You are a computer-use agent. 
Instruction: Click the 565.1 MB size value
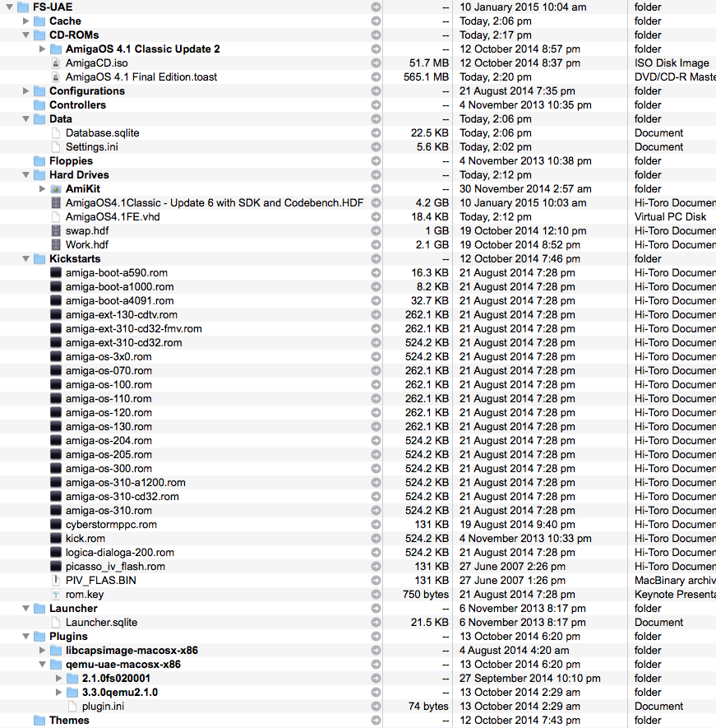coord(426,77)
